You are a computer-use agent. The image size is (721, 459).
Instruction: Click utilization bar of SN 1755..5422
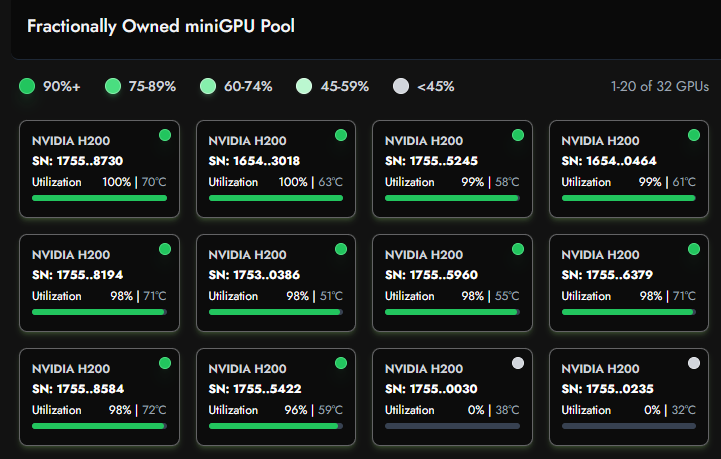coord(276,426)
